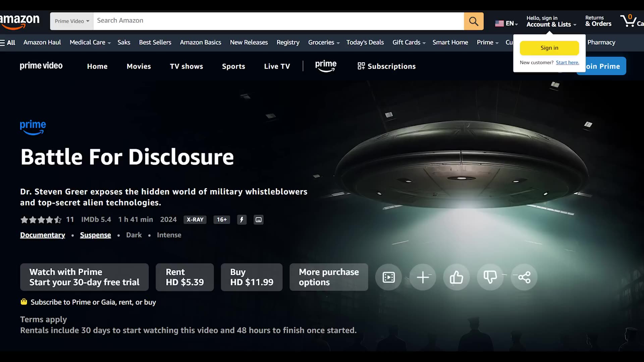Click the subtitles icon next to X-Ray badge

click(x=258, y=220)
